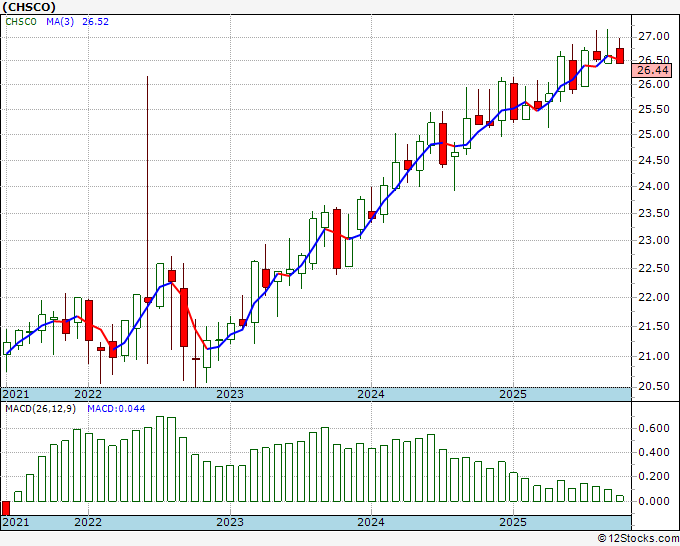
Task: Click 2021 on the price time axis
Action: click(16, 394)
